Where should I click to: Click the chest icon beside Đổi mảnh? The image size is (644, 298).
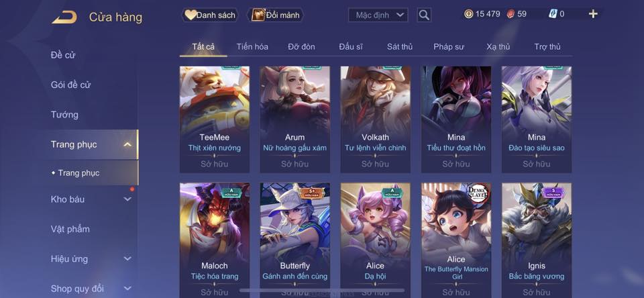tap(258, 15)
